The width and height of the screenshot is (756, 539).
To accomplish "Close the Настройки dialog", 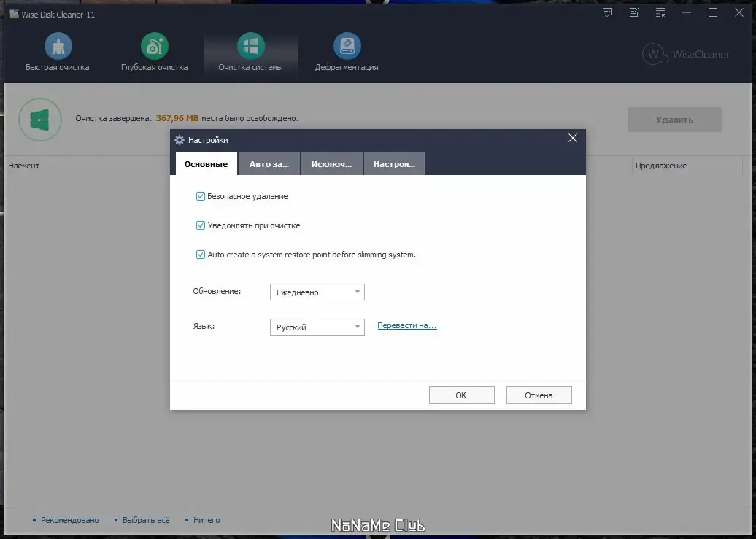I will click(573, 139).
